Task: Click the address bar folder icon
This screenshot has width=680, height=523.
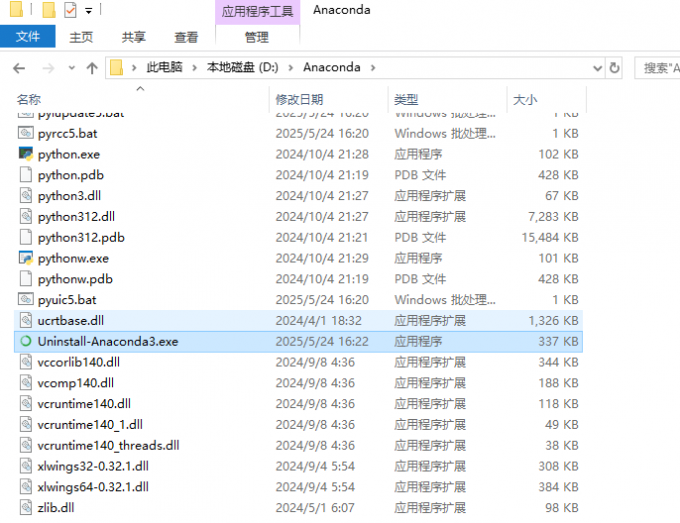Action: 116,68
